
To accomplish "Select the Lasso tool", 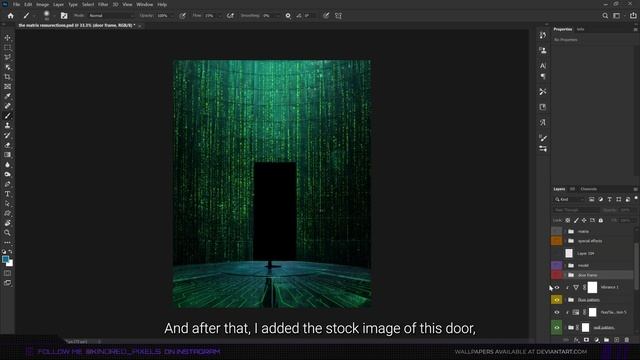I will coord(7,57).
